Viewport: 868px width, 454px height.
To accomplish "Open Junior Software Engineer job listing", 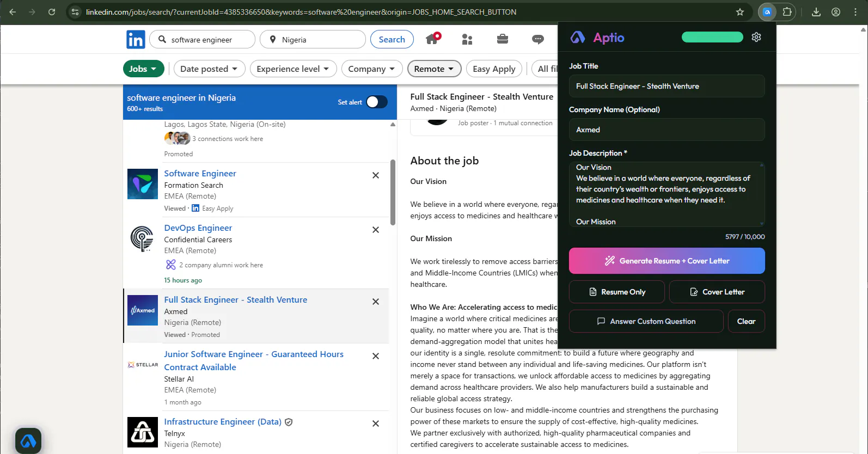I will click(x=254, y=360).
